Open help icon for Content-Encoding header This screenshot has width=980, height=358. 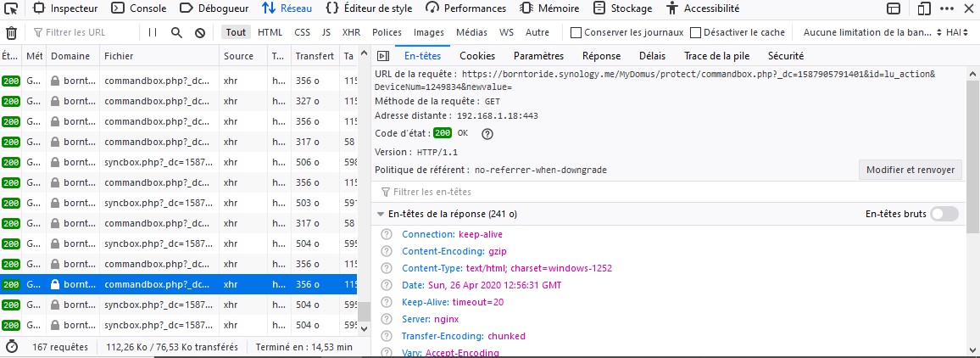coord(387,252)
